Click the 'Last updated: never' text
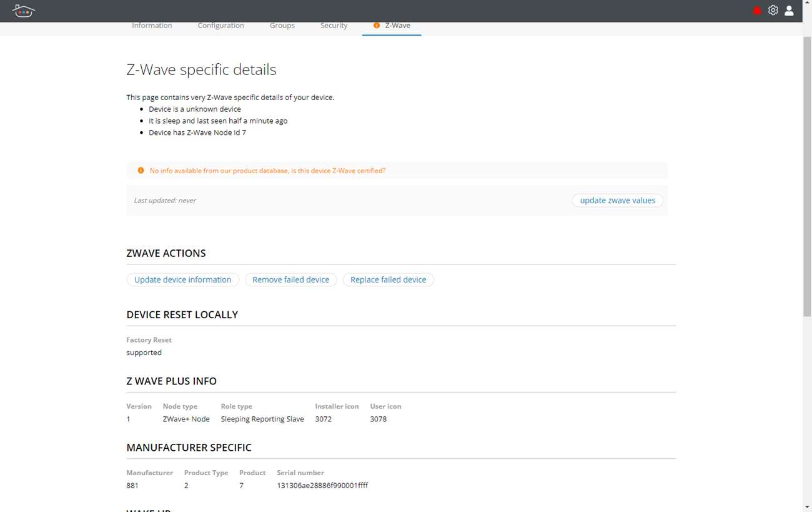The image size is (812, 512). pyautogui.click(x=165, y=201)
